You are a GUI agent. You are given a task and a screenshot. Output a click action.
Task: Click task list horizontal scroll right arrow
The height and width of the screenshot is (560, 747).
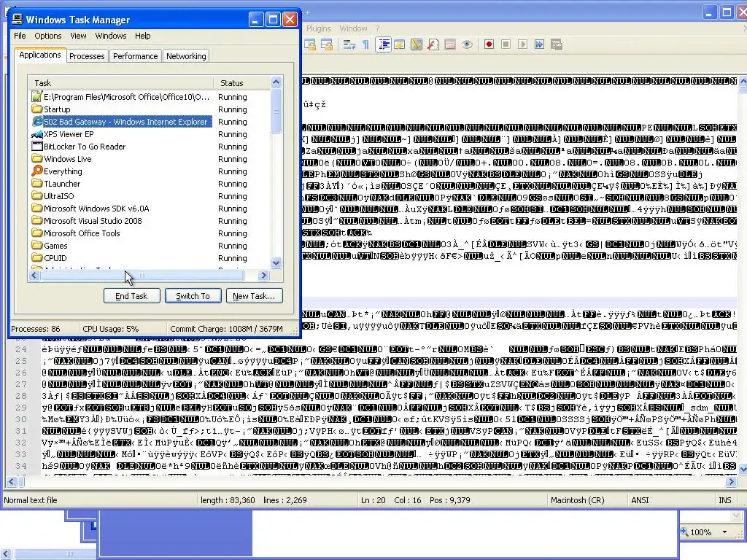[x=263, y=275]
